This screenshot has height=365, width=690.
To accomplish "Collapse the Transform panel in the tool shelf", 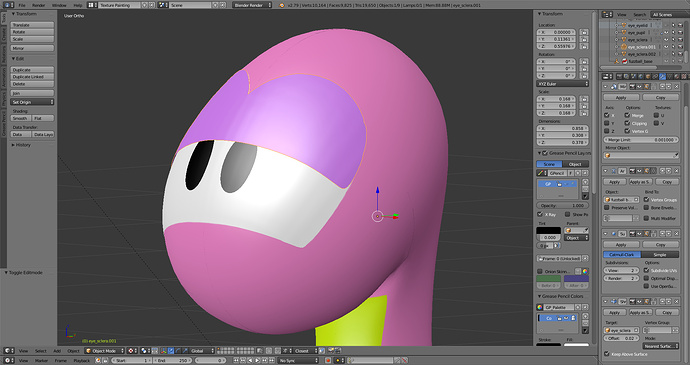I will [13, 14].
